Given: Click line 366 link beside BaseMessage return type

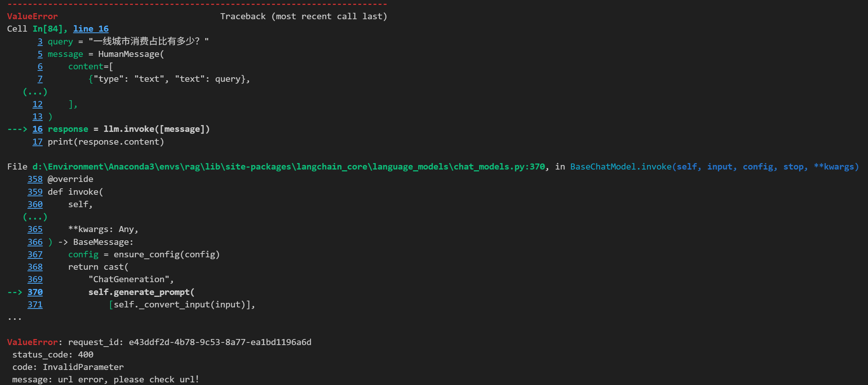Looking at the screenshot, I should (35, 242).
